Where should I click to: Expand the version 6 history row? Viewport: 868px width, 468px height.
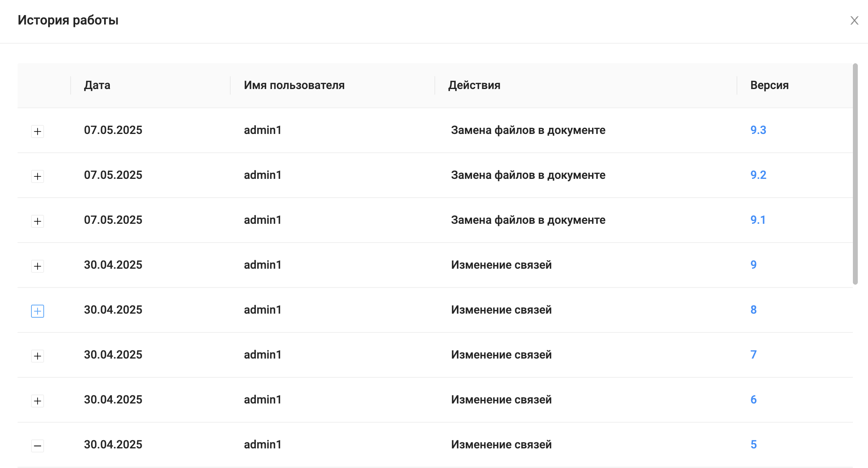[x=38, y=401]
